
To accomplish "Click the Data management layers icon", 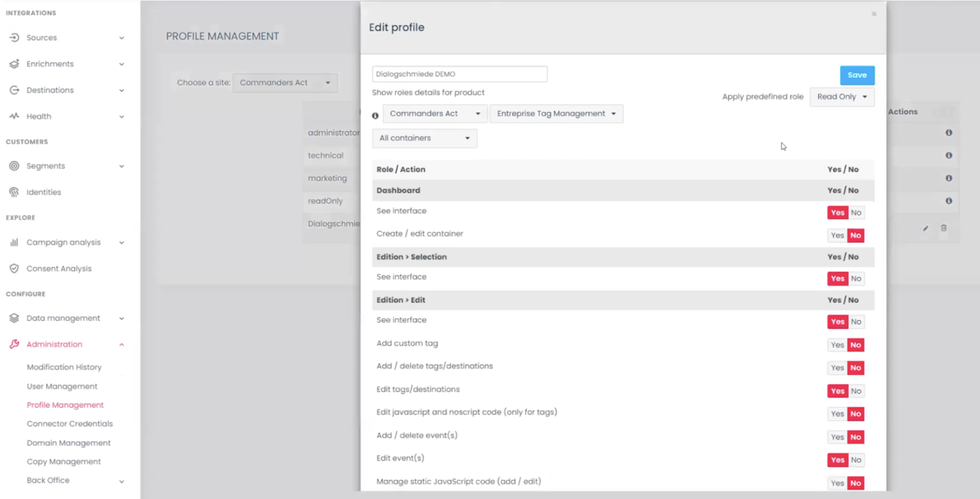I will [14, 318].
